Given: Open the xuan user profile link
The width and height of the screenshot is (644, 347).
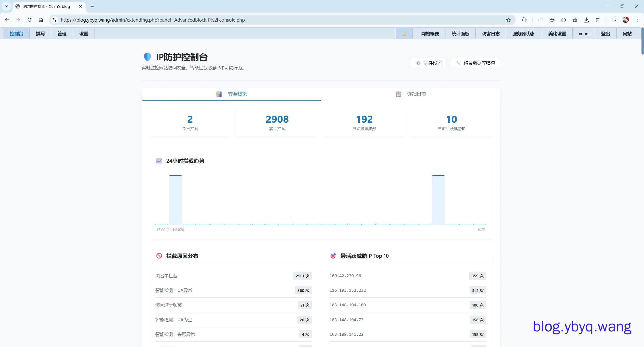Looking at the screenshot, I should pos(583,34).
